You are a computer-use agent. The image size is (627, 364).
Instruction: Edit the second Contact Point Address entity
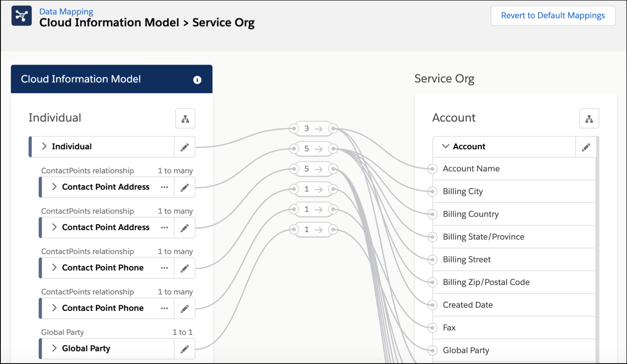coord(185,228)
